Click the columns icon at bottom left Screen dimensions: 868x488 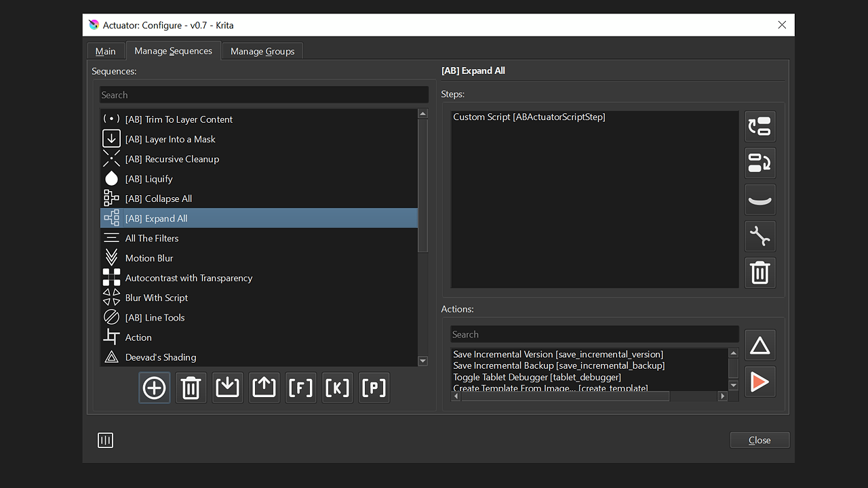105,441
